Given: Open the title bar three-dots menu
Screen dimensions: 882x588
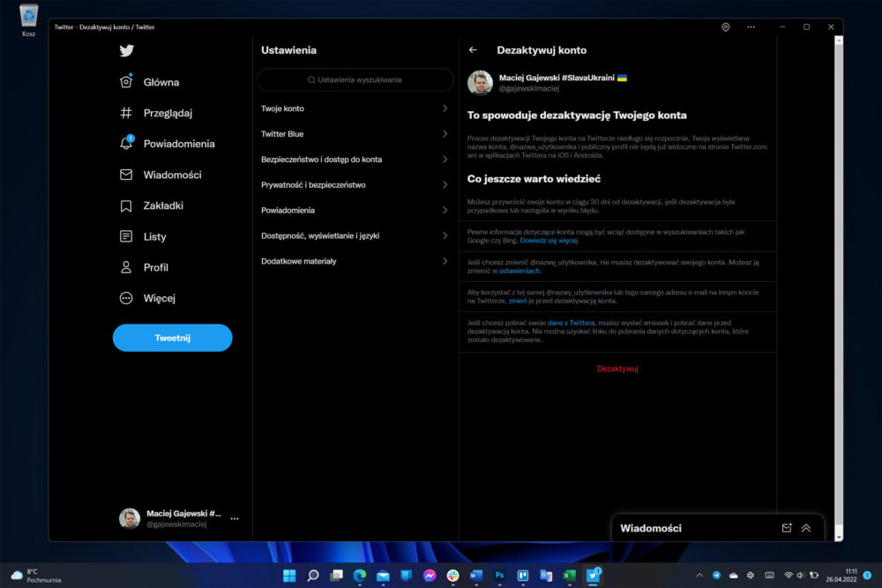Looking at the screenshot, I should (x=751, y=27).
